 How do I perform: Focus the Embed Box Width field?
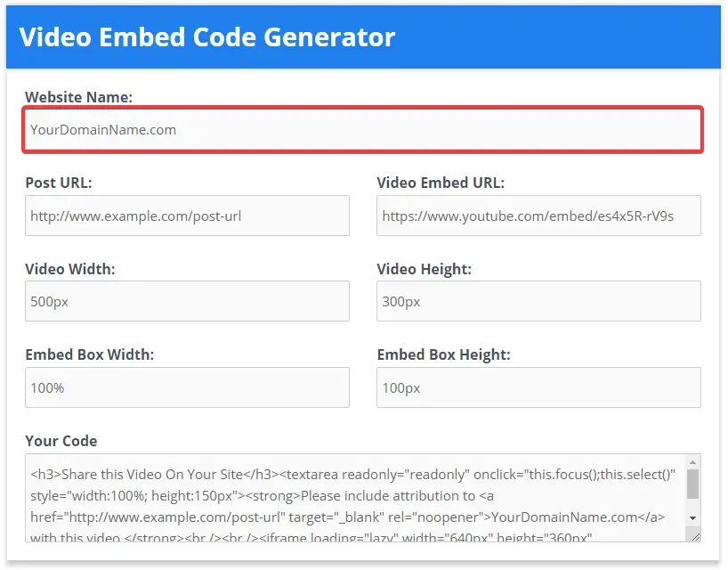187,387
